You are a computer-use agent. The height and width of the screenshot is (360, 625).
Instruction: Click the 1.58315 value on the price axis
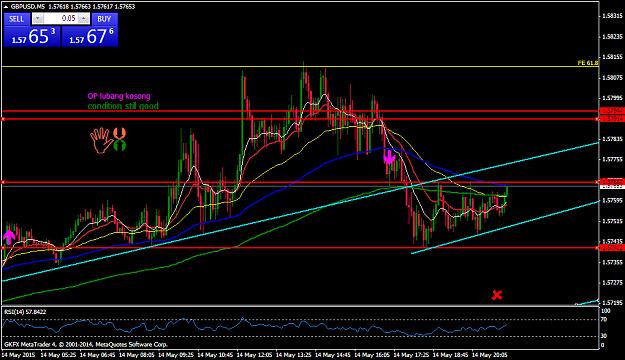613,16
